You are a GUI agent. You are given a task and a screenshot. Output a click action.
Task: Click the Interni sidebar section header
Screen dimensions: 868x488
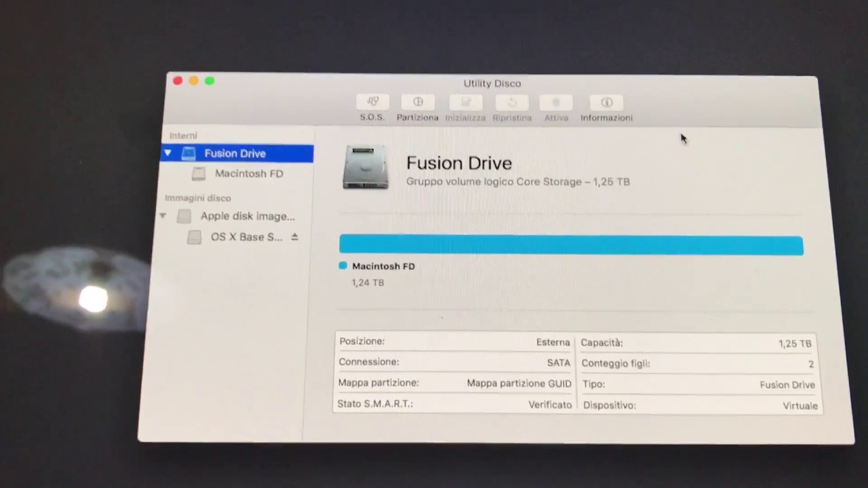tap(183, 136)
